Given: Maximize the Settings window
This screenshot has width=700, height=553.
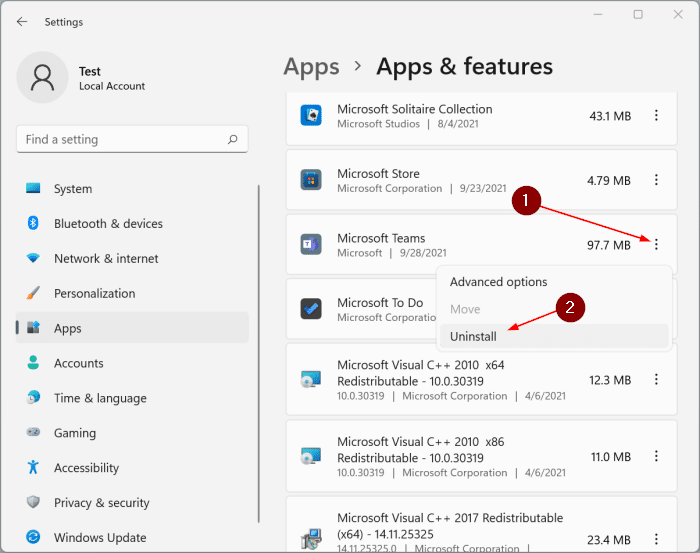Looking at the screenshot, I should click(x=638, y=15).
